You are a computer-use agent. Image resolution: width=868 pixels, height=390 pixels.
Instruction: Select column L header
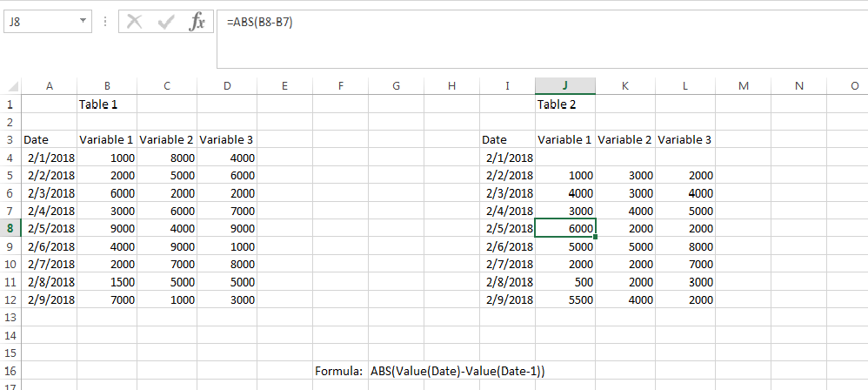coord(684,86)
